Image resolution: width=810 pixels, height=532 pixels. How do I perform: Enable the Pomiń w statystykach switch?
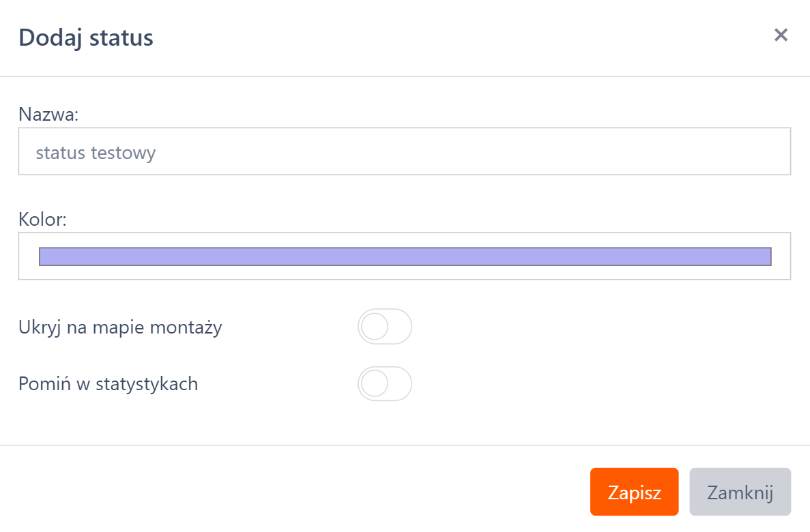tap(385, 384)
